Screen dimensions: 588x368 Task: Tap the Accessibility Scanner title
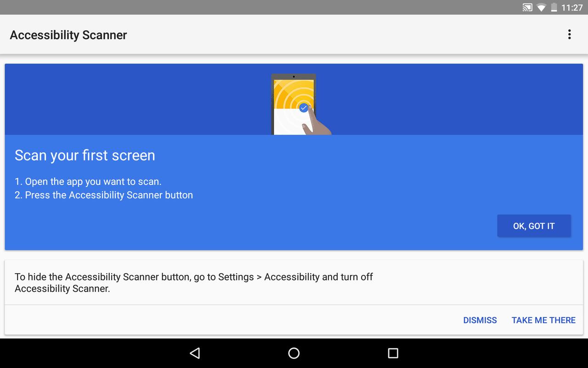pos(68,35)
